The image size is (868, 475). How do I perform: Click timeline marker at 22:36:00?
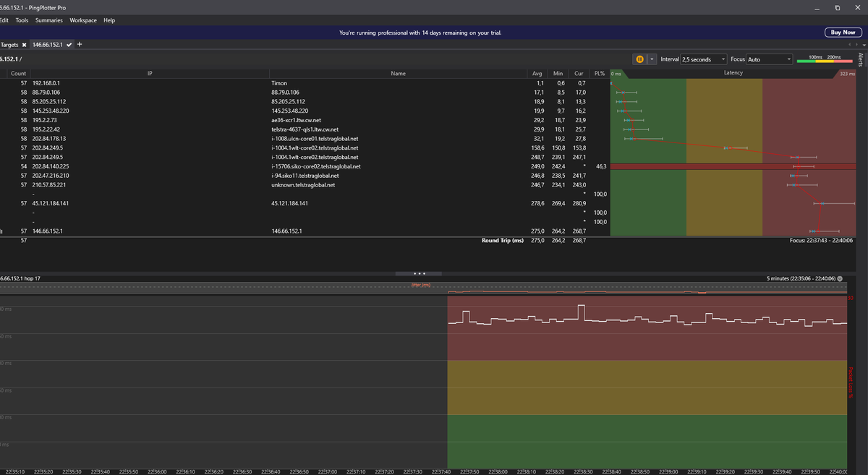[x=156, y=471]
